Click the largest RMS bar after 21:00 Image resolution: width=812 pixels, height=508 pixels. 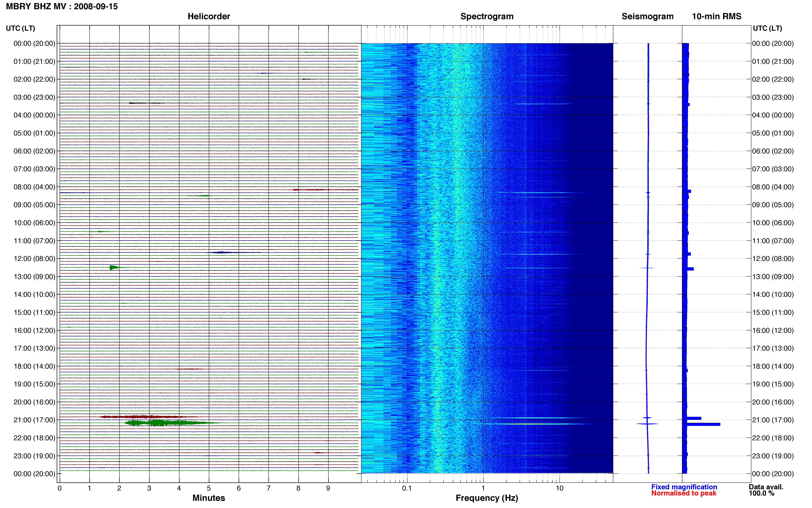(x=701, y=424)
